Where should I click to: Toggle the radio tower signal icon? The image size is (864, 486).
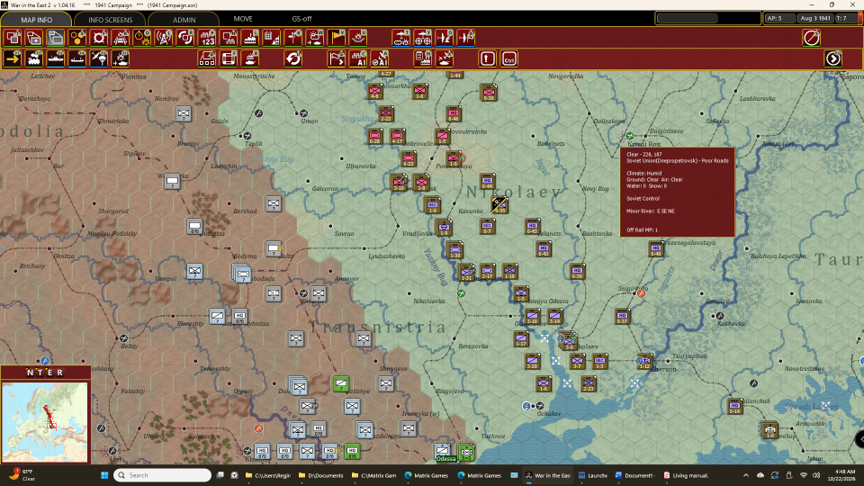pyautogui.click(x=164, y=38)
